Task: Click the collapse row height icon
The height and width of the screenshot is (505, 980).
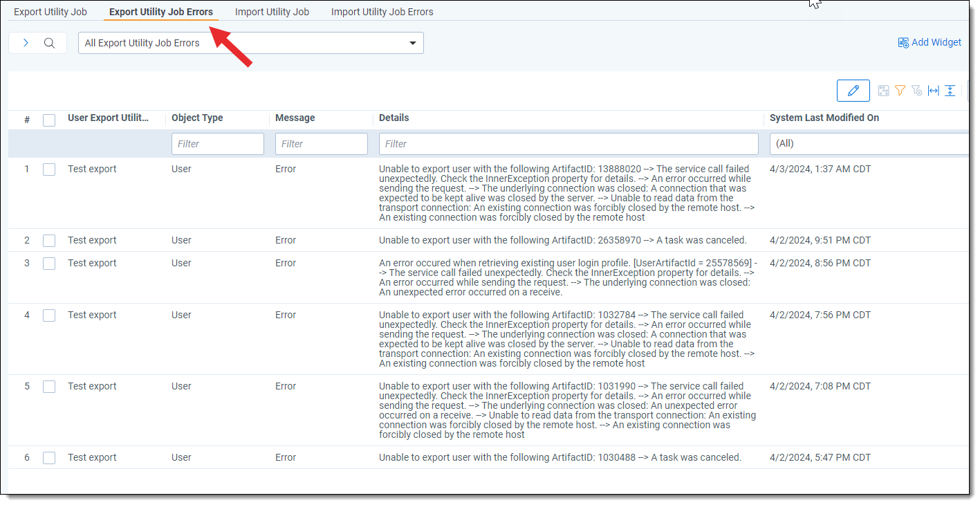Action: tap(950, 91)
